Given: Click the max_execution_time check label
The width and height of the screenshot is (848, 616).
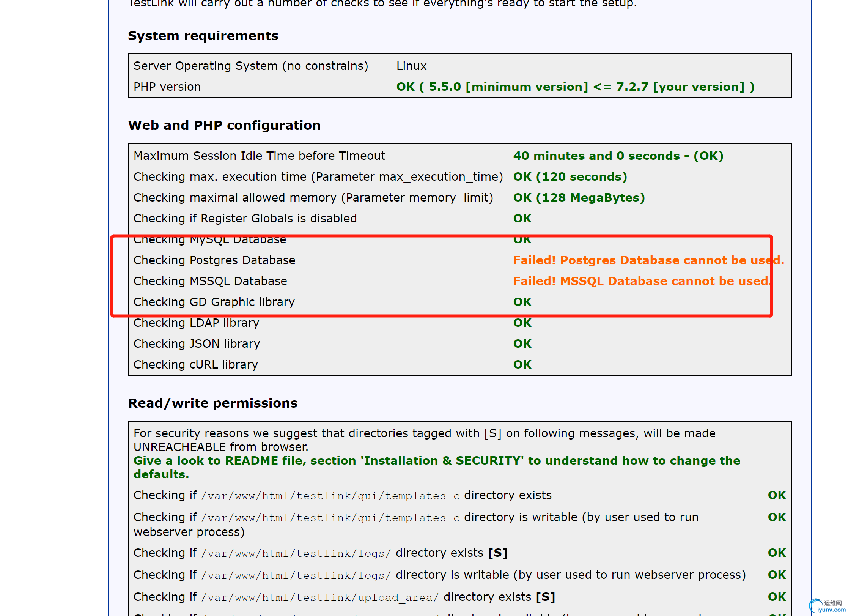Looking at the screenshot, I should coord(318,177).
